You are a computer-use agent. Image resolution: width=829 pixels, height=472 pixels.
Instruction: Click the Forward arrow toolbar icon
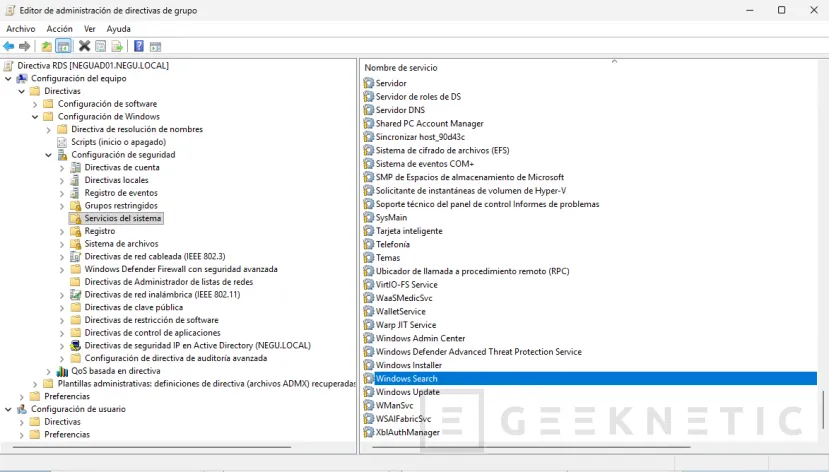pos(24,47)
